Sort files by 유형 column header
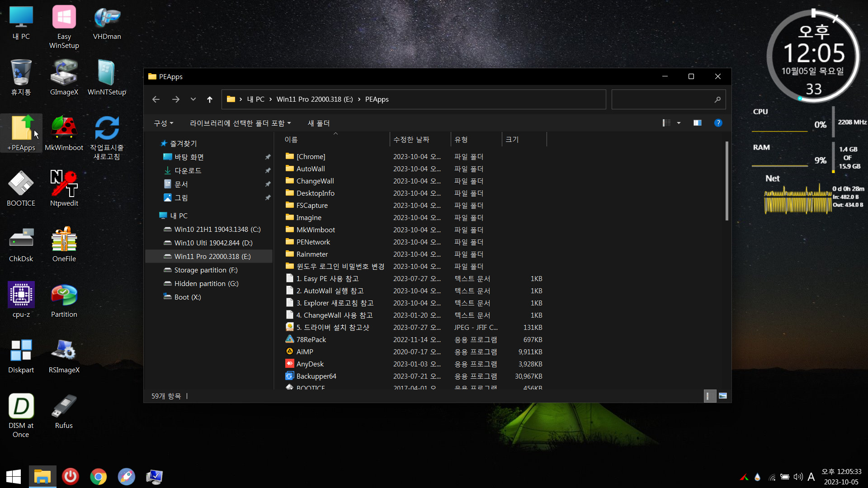 pos(476,140)
